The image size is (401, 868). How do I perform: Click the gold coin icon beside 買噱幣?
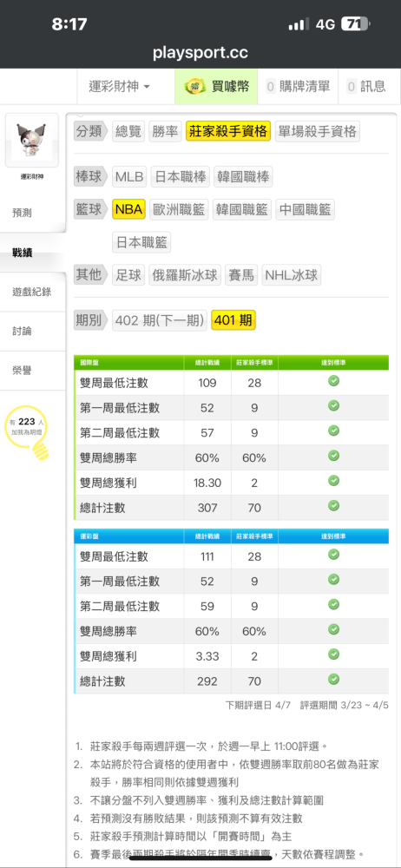(x=194, y=86)
